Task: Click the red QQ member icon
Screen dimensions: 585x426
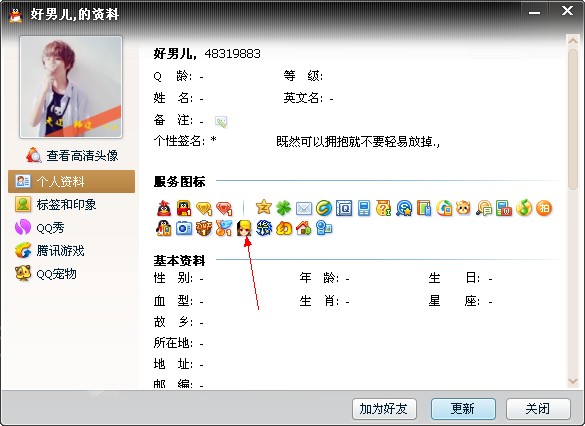Action: (x=184, y=208)
